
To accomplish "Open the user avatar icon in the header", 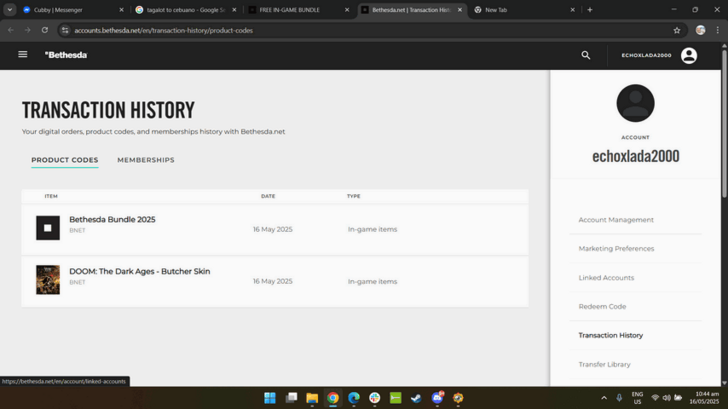I will [689, 56].
